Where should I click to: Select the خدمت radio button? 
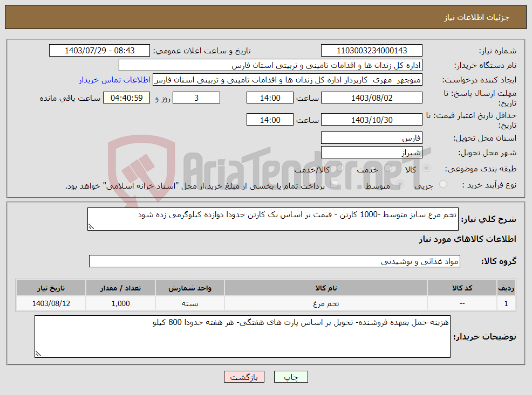pos(388,168)
